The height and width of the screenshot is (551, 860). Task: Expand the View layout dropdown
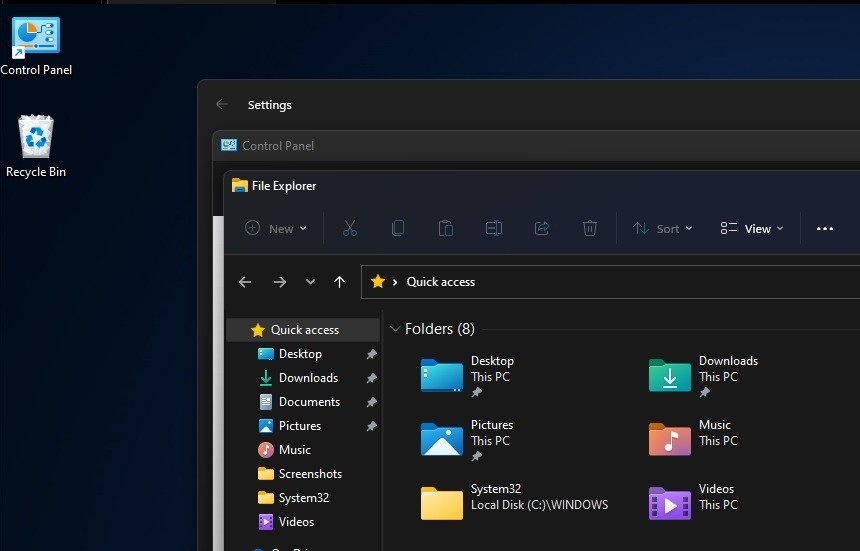pyautogui.click(x=752, y=228)
